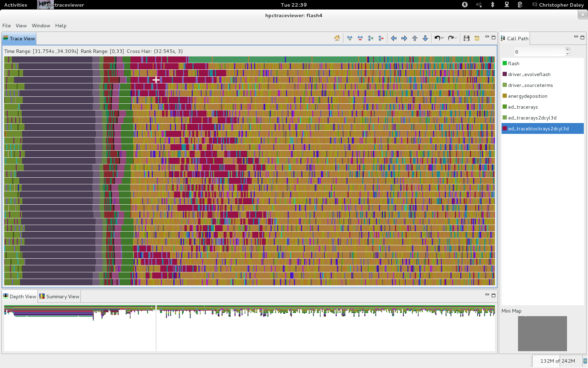Maximize the Trace View panel

(493, 38)
